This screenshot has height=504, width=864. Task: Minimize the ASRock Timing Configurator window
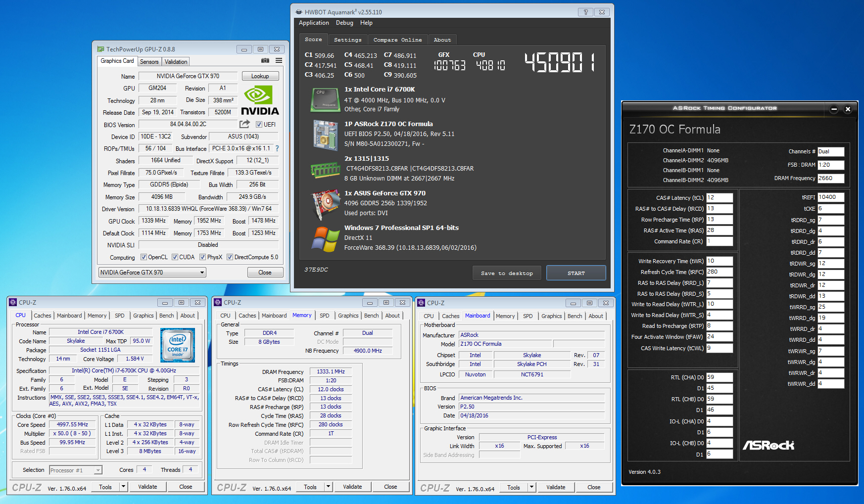point(834,109)
